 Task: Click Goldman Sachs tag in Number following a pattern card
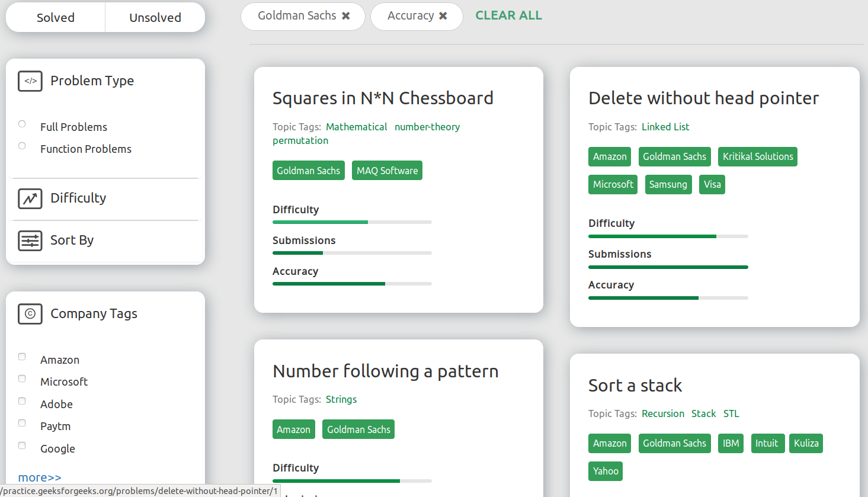[x=358, y=429]
